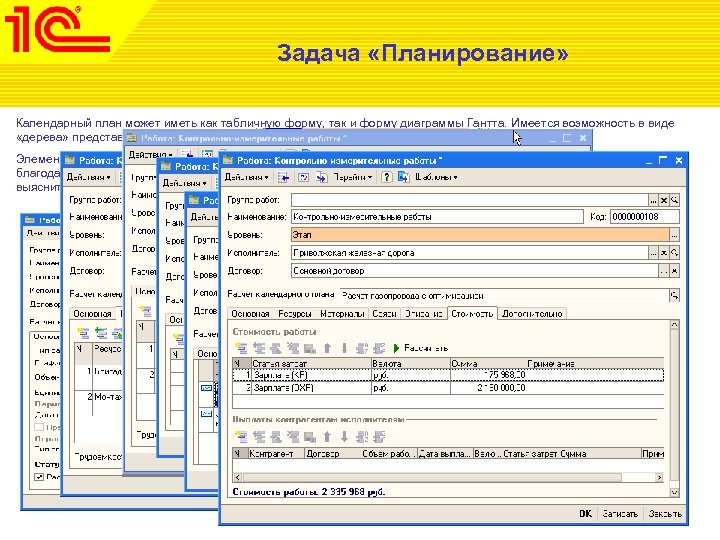
Task: Click add row icon in back Ресурс window
Action: coord(83,333)
